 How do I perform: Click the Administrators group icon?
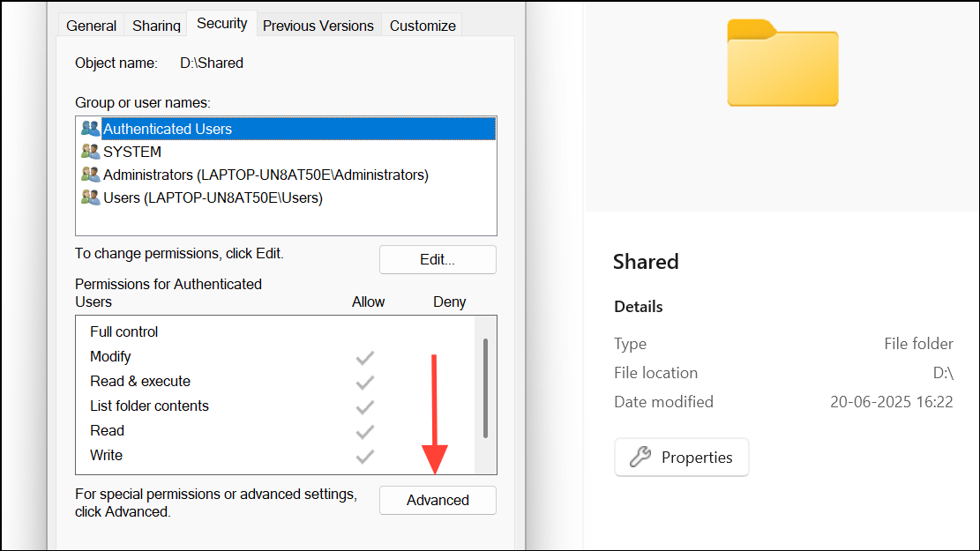[x=90, y=175]
